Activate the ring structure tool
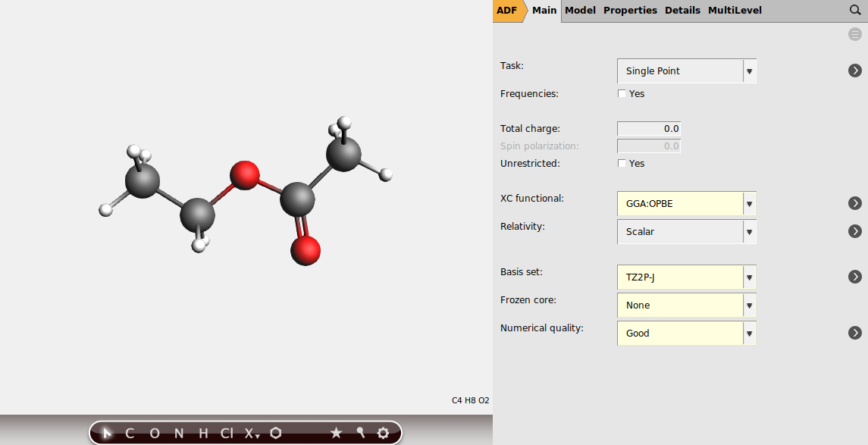 pyautogui.click(x=275, y=433)
